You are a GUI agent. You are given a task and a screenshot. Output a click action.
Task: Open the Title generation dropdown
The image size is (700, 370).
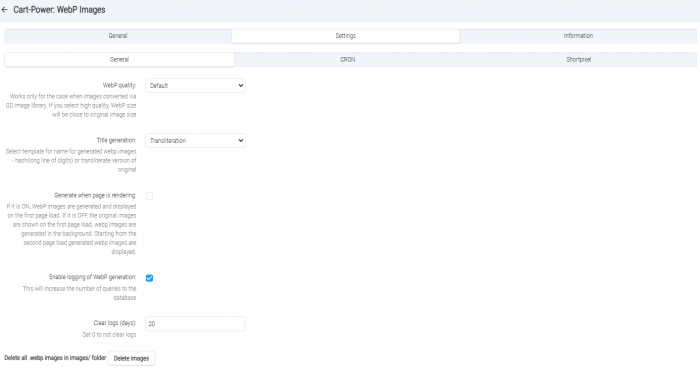195,141
